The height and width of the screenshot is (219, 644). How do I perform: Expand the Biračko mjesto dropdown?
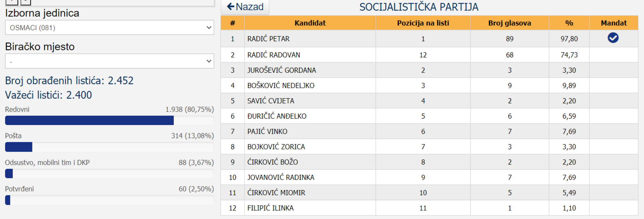(x=109, y=61)
